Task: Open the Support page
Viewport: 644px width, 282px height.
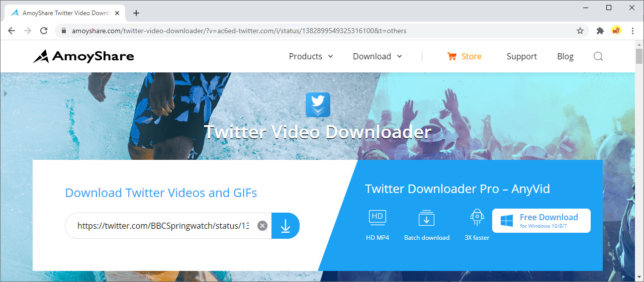Action: (522, 56)
